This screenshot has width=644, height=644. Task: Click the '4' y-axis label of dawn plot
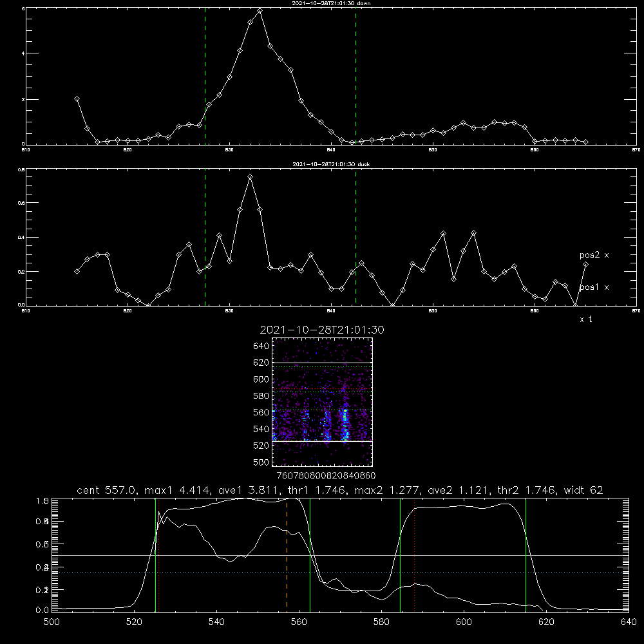tap(23, 53)
